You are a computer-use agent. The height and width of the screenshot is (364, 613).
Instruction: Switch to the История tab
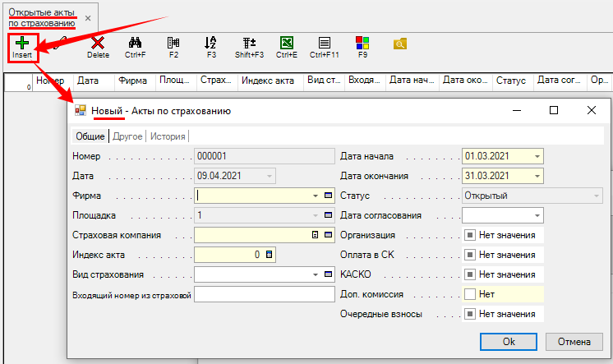168,136
